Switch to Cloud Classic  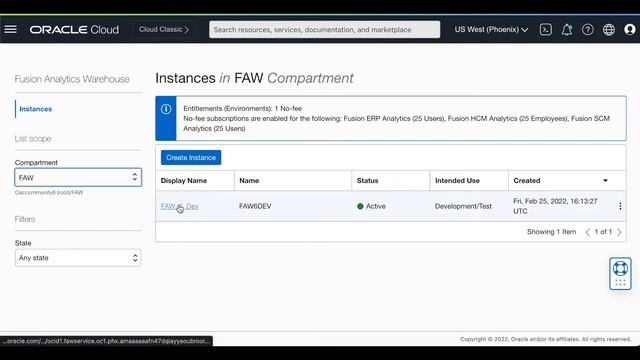tap(163, 29)
